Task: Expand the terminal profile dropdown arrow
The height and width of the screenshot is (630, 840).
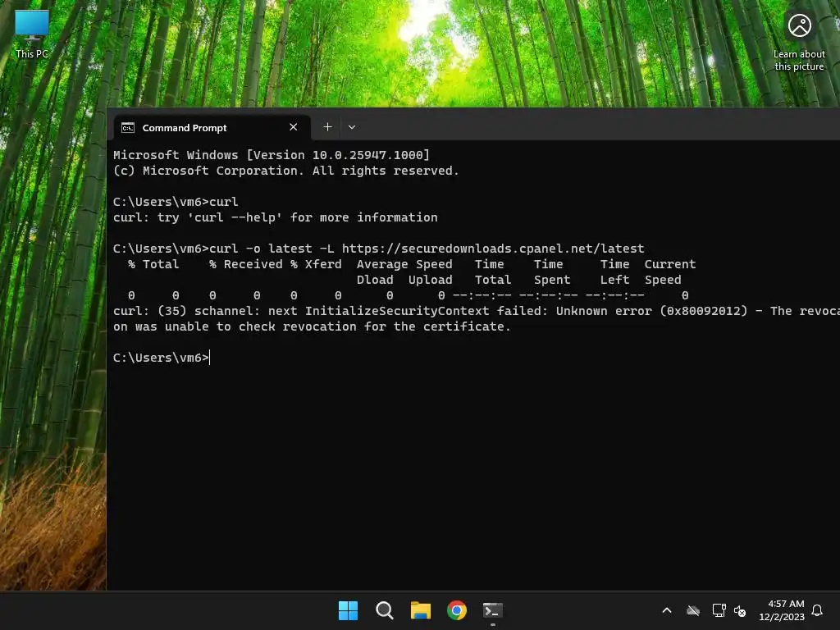Action: point(351,127)
